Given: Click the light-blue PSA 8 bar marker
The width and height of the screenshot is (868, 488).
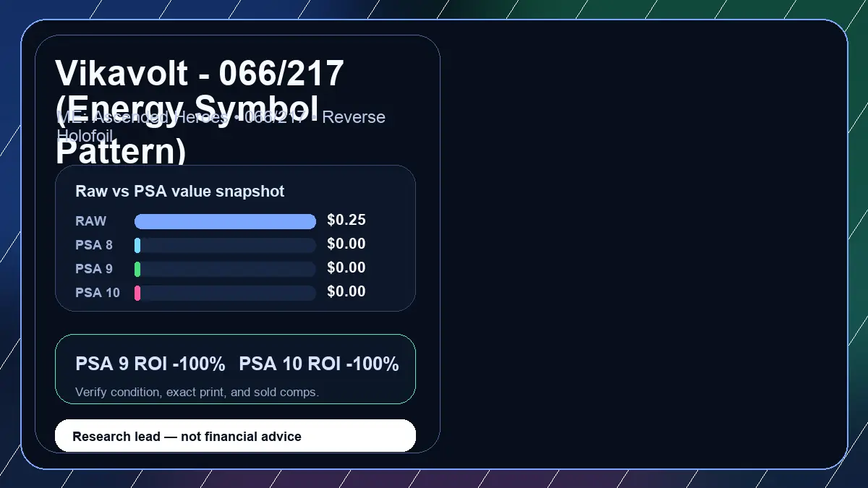Looking at the screenshot, I should (137, 245).
